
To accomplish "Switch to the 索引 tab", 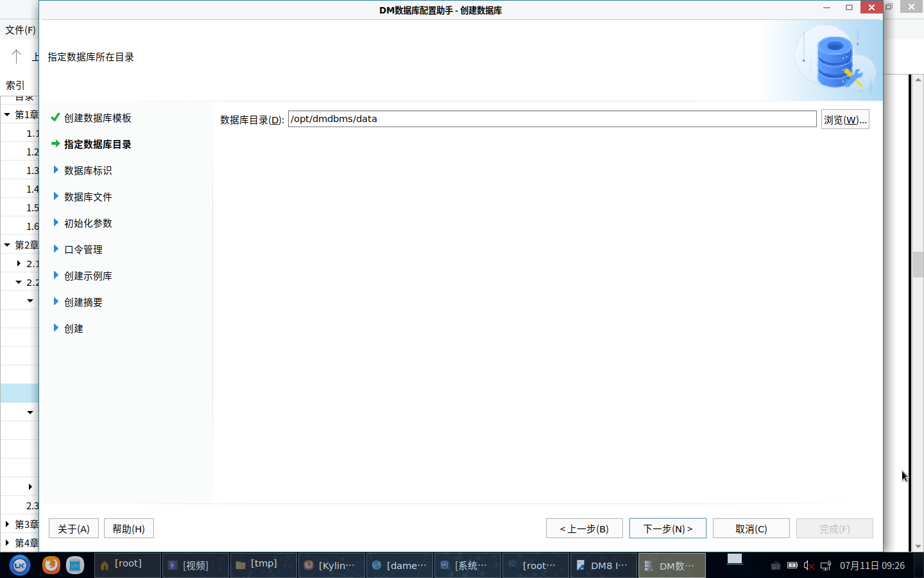I will click(15, 85).
